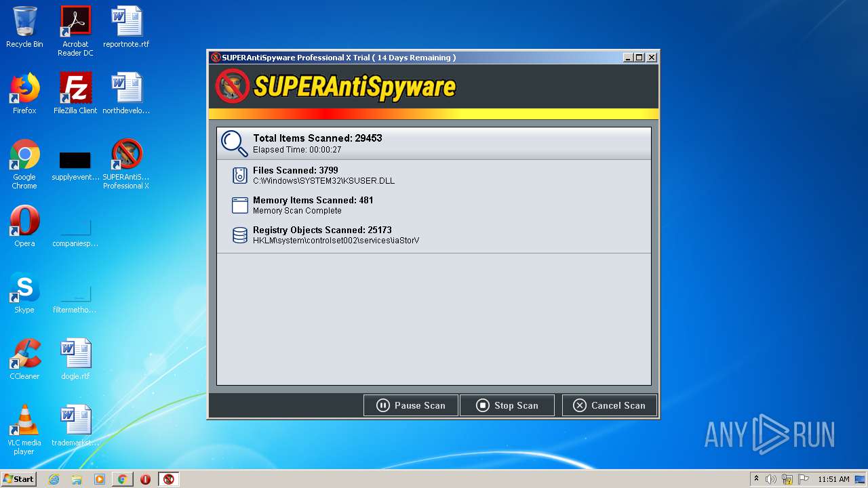Image resolution: width=868 pixels, height=488 pixels.
Task: Click the Pause Scan button
Action: [x=411, y=405]
